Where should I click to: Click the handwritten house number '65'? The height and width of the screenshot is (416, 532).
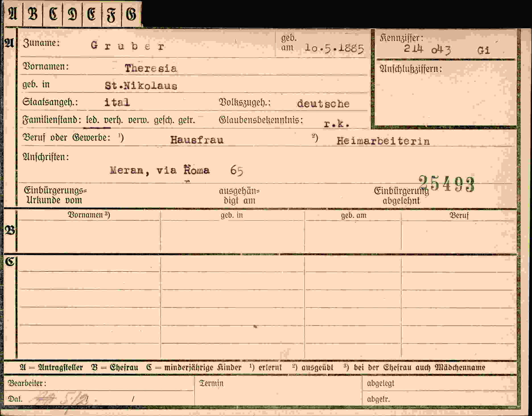237,171
